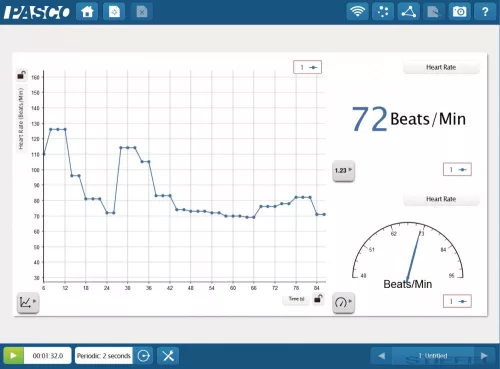
Task: Toggle the x-axis lock near Time label
Action: click(318, 299)
